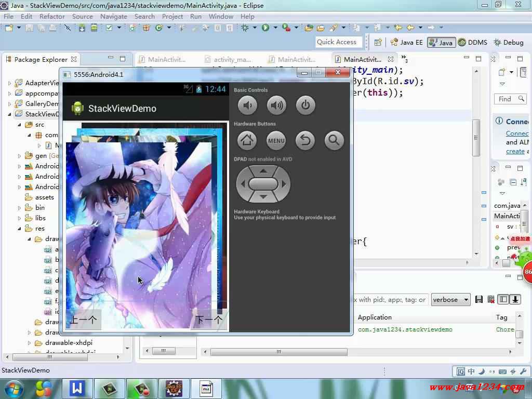This screenshot has width=532, height=399.
Task: Collapse the res folder node
Action: click(19, 229)
